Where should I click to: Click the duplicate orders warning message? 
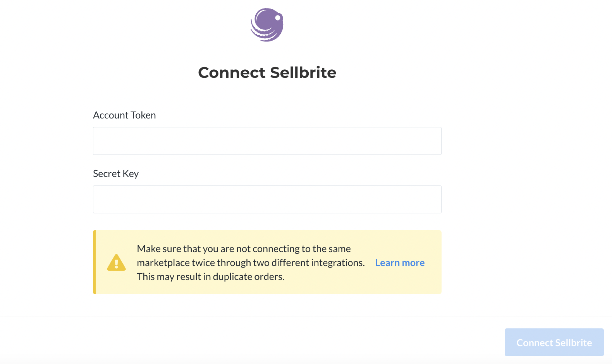click(251, 263)
